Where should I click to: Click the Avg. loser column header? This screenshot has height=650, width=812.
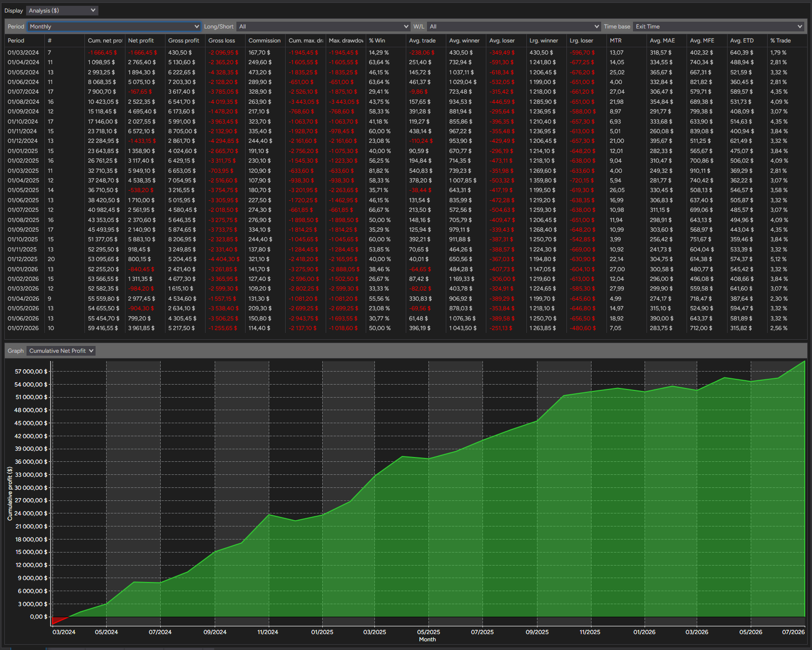[506, 41]
